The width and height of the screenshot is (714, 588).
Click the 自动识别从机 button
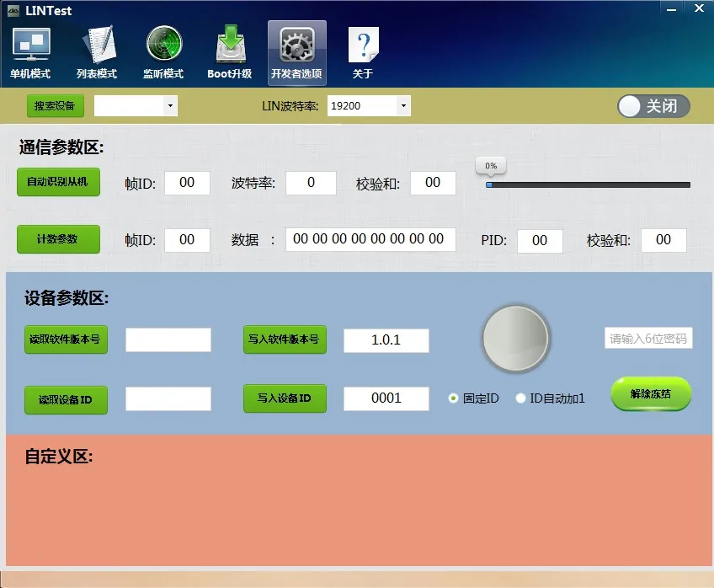coord(58,182)
